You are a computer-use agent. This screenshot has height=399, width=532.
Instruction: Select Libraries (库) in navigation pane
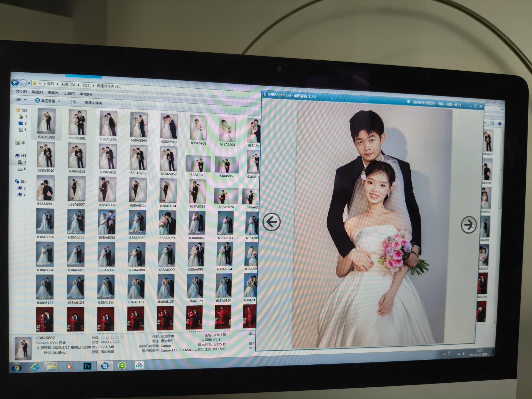(x=20, y=143)
